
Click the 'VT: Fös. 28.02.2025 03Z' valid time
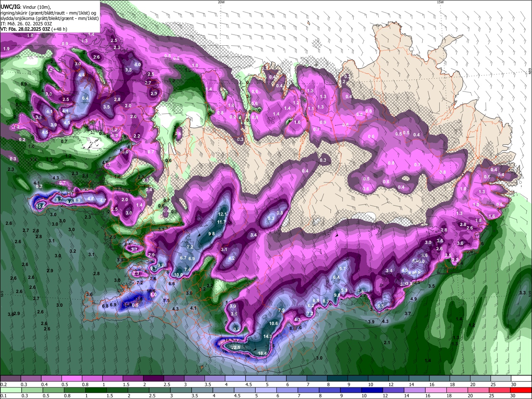point(25,29)
